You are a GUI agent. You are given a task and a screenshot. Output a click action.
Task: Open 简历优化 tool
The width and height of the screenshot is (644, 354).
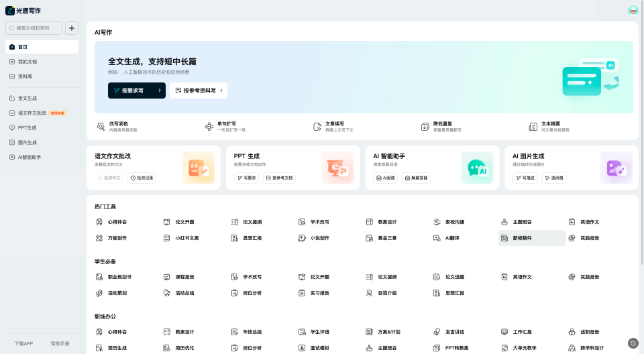178,348
